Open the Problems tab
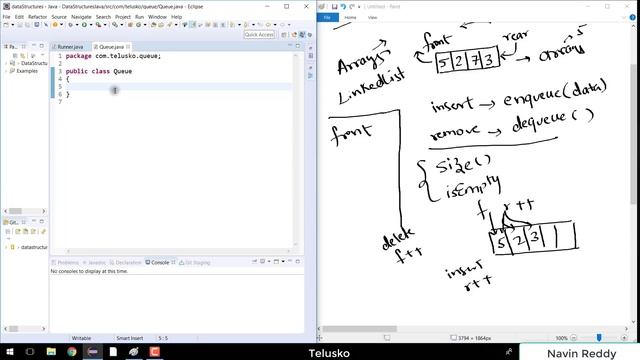Viewport: 640px width, 360px height. [65, 262]
